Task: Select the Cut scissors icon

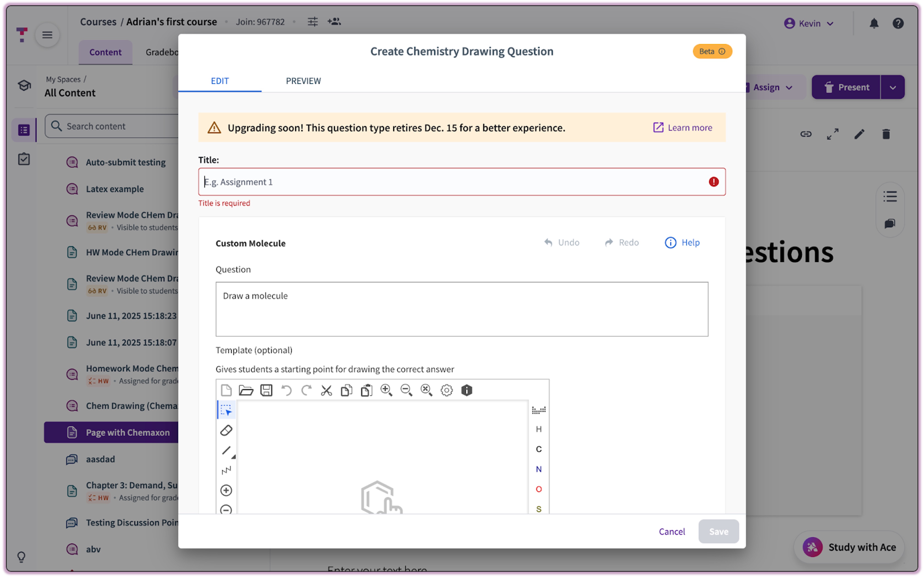Action: (326, 390)
